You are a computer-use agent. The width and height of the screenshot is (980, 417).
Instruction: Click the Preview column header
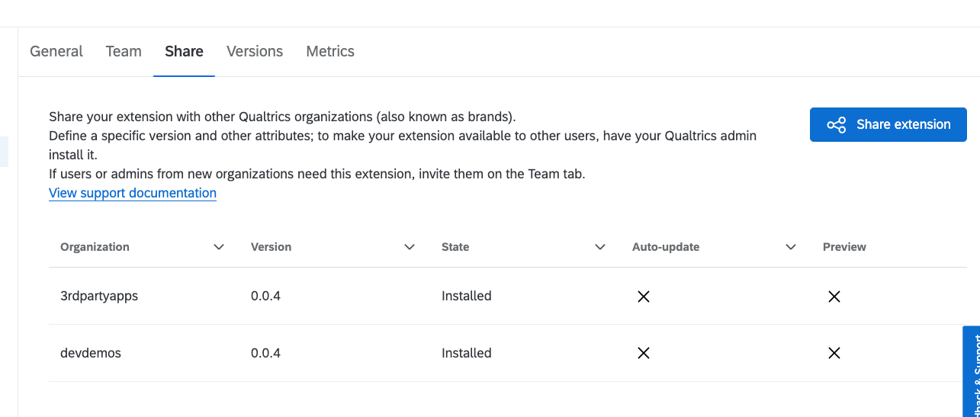point(844,247)
